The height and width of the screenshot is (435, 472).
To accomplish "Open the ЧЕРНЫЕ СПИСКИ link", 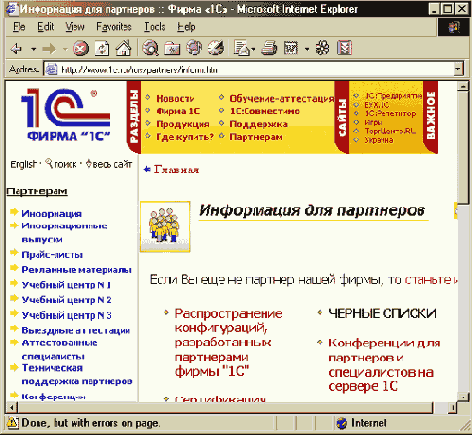I will [382, 313].
